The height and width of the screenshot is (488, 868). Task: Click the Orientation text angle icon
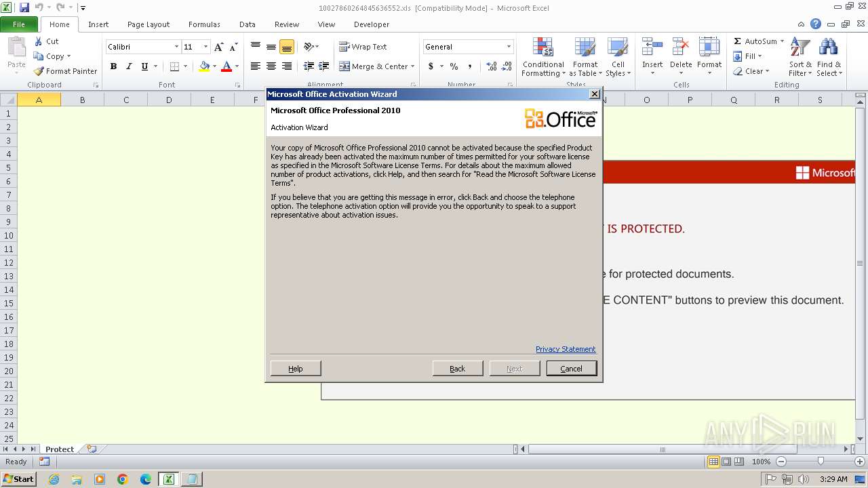(x=310, y=47)
